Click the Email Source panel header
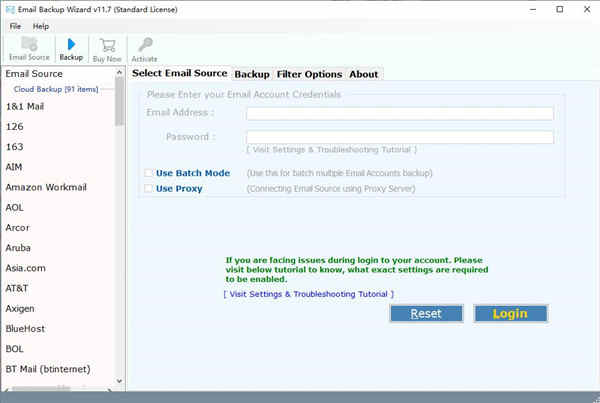Screen dimensions: 600x403 34,73
